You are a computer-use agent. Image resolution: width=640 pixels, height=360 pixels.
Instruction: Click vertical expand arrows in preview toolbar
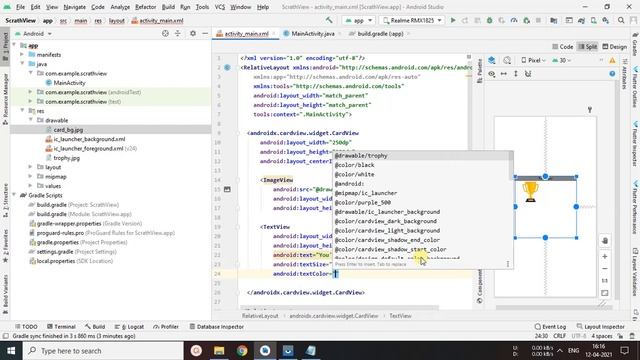click(516, 74)
